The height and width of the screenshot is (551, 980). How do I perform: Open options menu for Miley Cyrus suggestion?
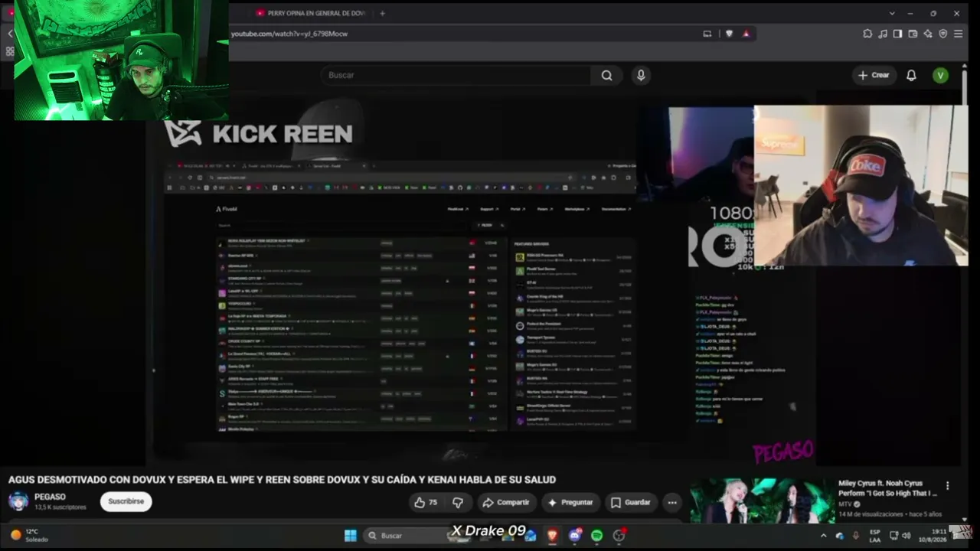click(x=947, y=486)
